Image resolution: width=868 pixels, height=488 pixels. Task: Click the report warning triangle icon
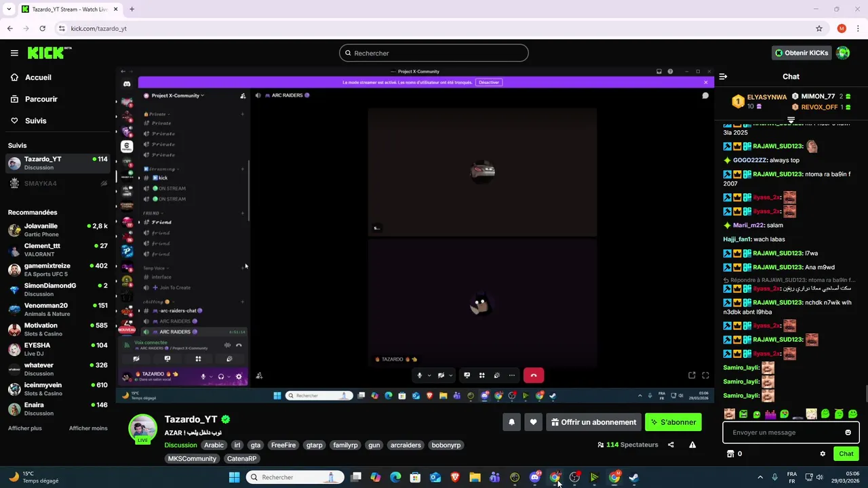(692, 445)
